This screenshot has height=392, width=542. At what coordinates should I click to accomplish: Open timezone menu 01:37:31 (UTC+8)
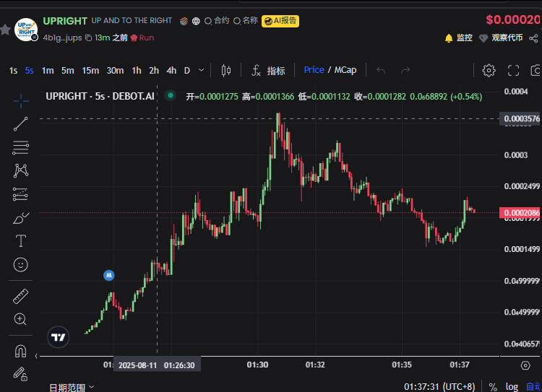[439, 386]
